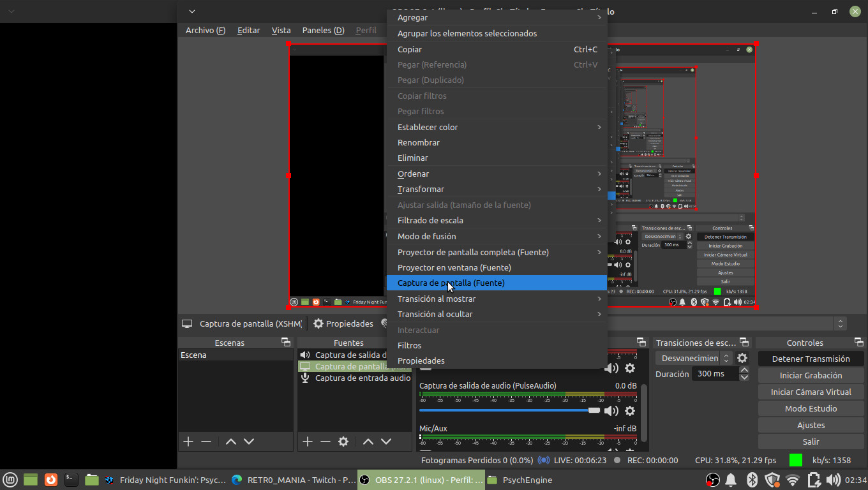Pop out the audio mixer dock

pyautogui.click(x=641, y=343)
